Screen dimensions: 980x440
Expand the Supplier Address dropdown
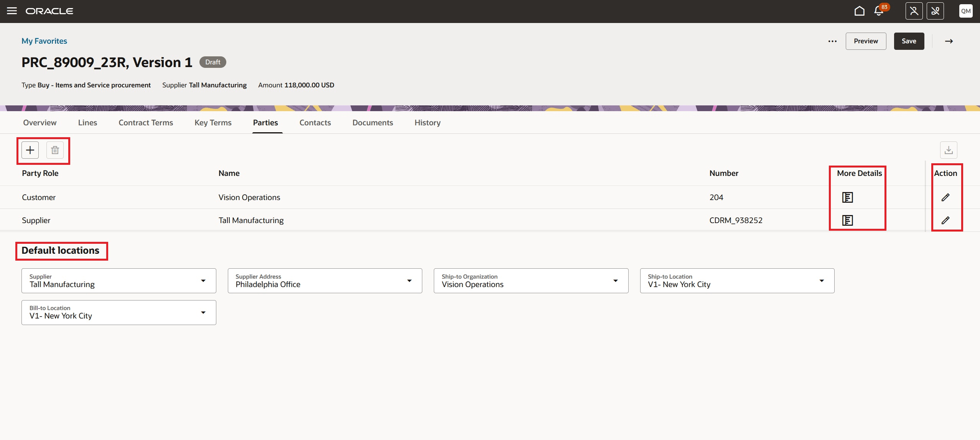coord(409,281)
